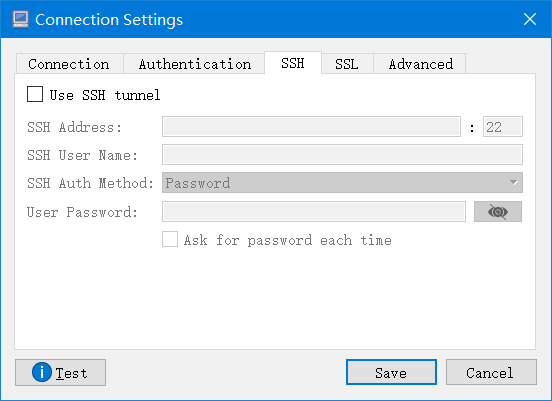Select the SSH tab

click(293, 63)
